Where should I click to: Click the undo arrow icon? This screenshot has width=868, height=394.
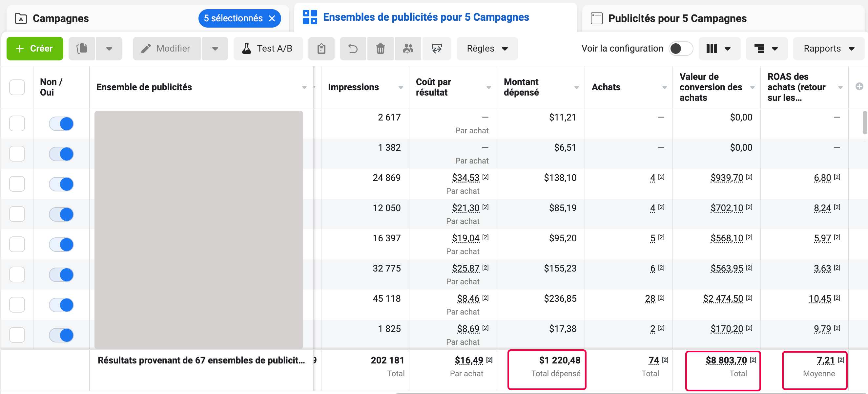click(x=353, y=49)
